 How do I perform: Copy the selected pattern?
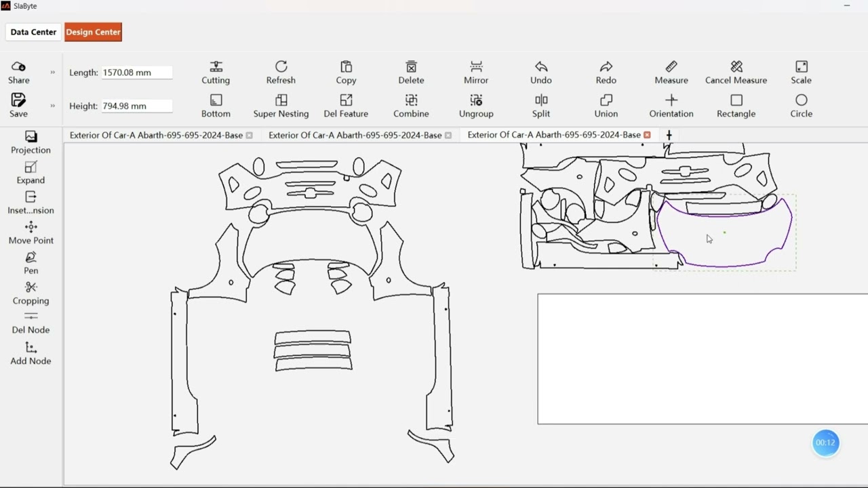coord(346,73)
